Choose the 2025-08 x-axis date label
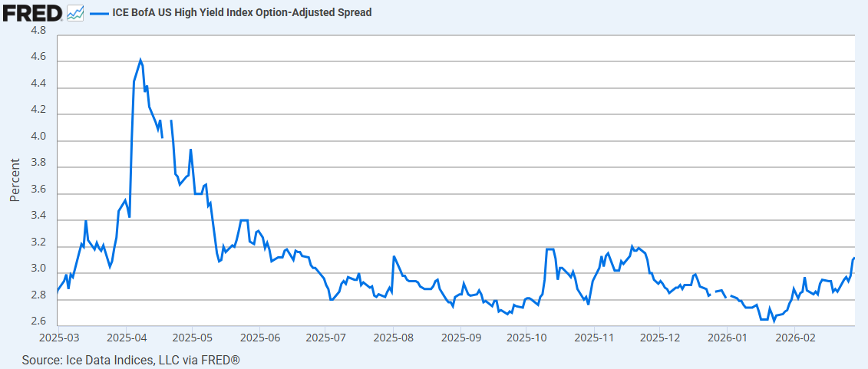 tap(393, 337)
